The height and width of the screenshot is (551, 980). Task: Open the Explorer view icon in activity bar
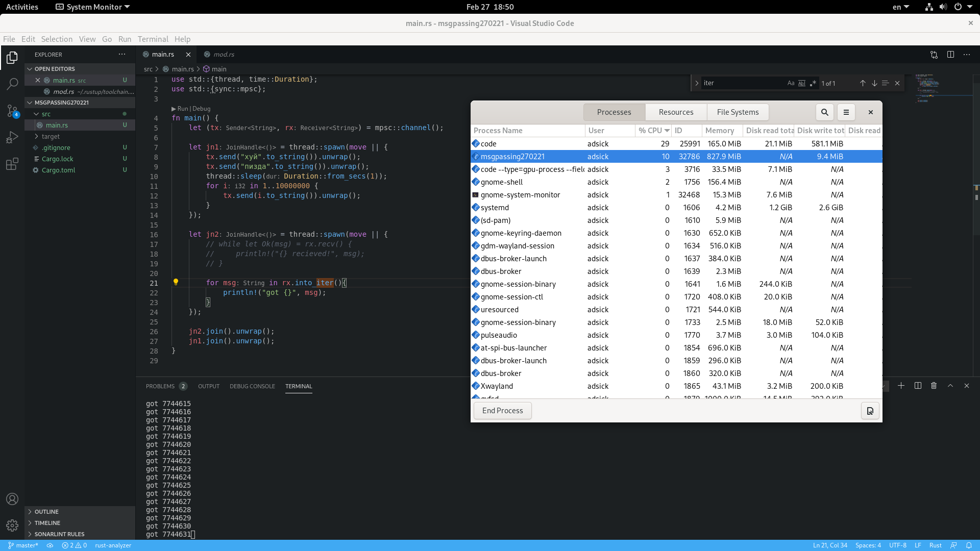pos(12,58)
